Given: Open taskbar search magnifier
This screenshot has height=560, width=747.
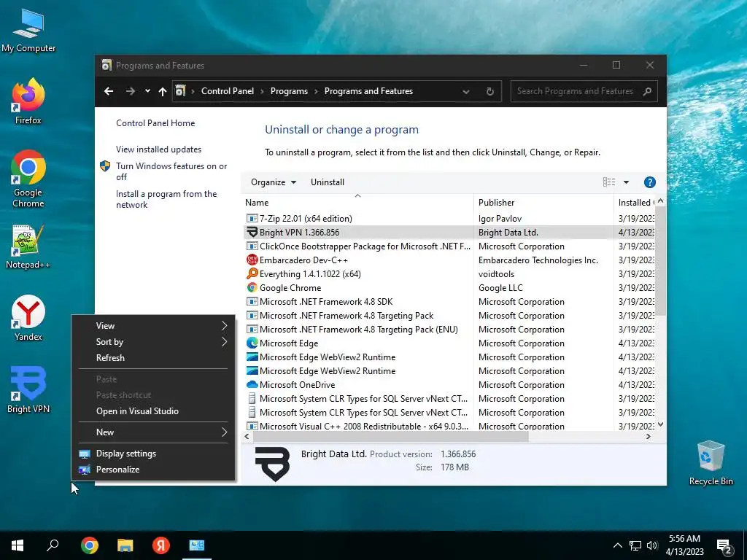Looking at the screenshot, I should click(53, 545).
